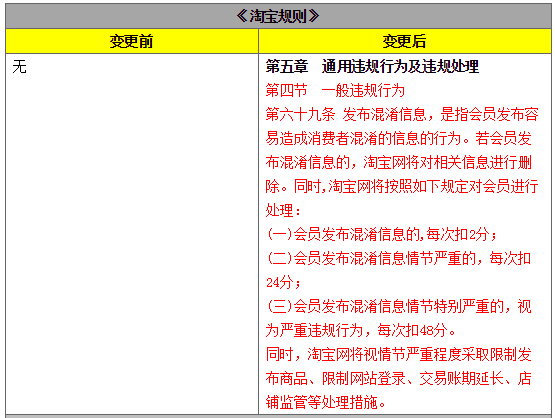
Task: Click item (一) 每次扣2分
Action: pyautogui.click(x=382, y=234)
